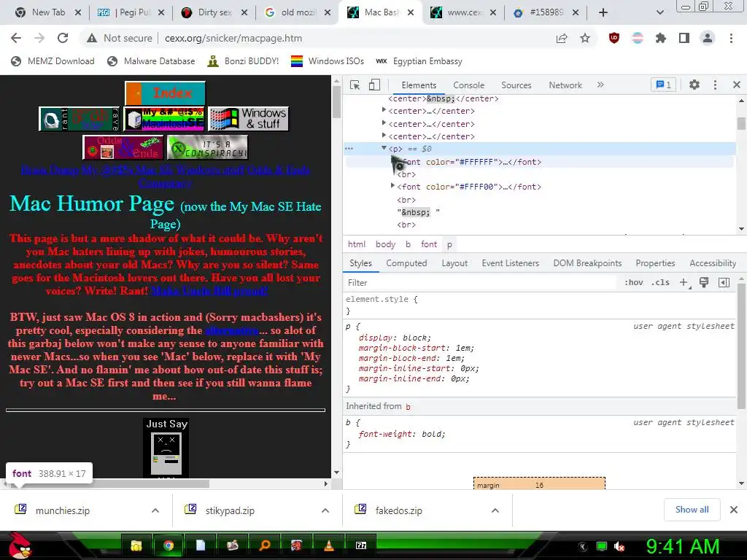
Task: Click the Windows & stuff banner image
Action: pos(248,119)
